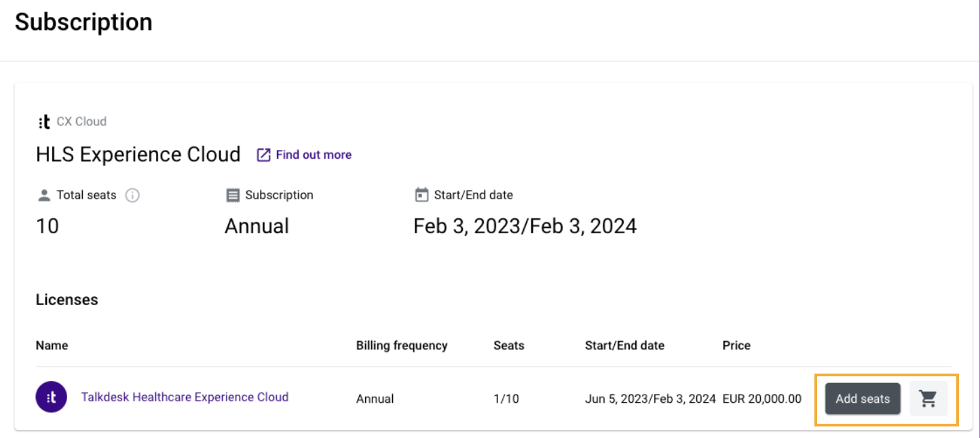Click the calendar icon next to Start/End date

click(x=422, y=194)
